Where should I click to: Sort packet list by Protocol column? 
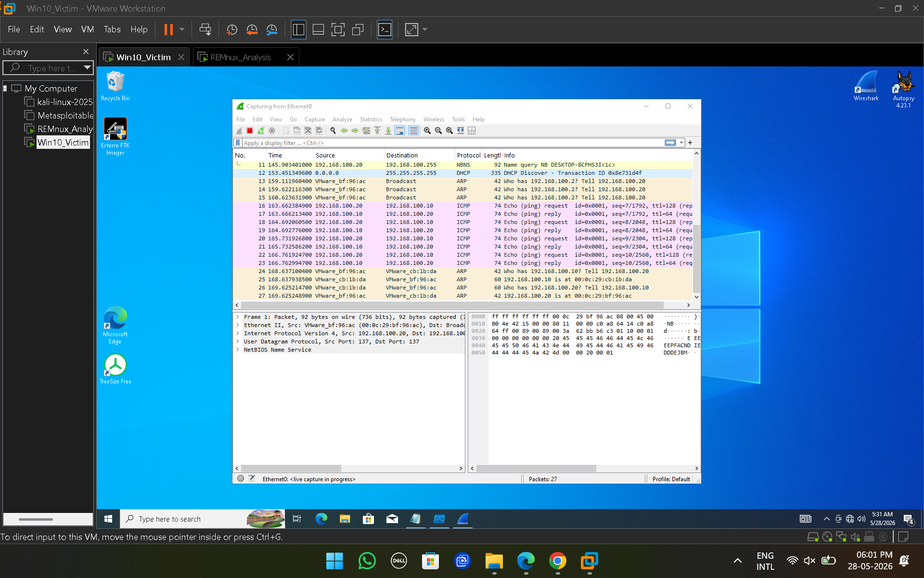469,155
